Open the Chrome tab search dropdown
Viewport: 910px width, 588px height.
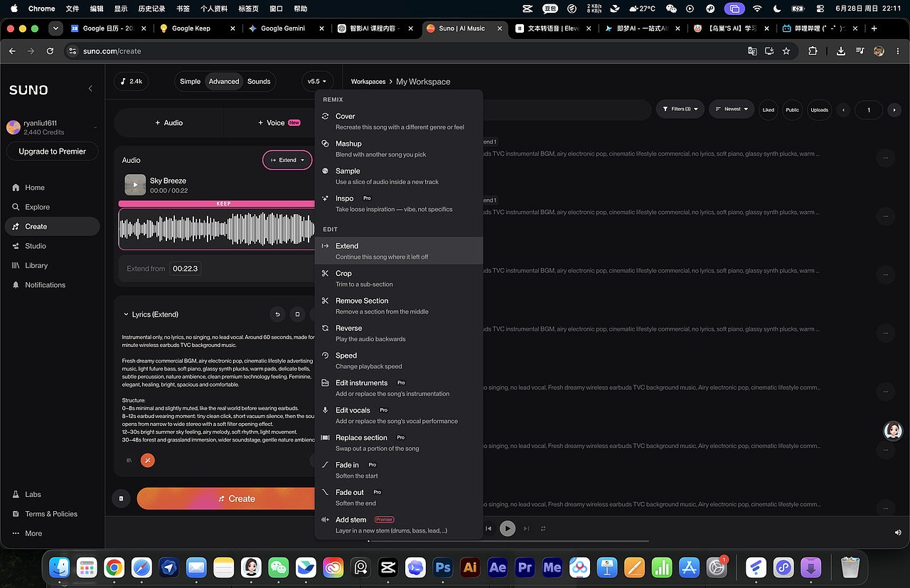[55, 28]
